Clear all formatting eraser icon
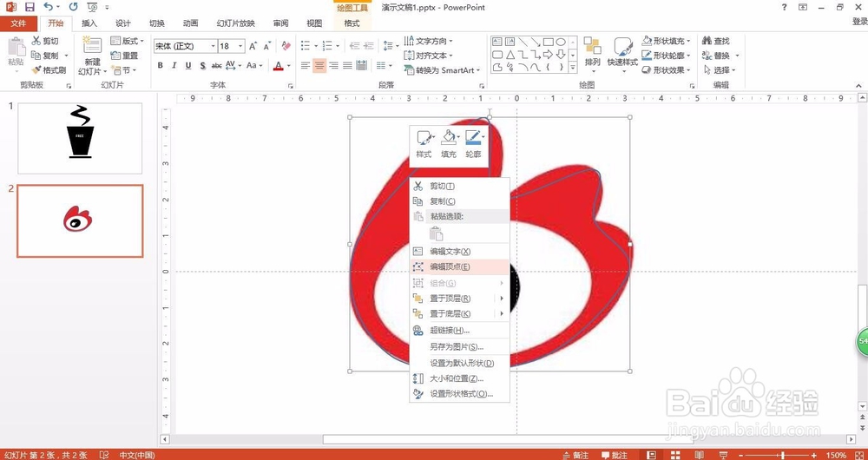 pyautogui.click(x=286, y=46)
